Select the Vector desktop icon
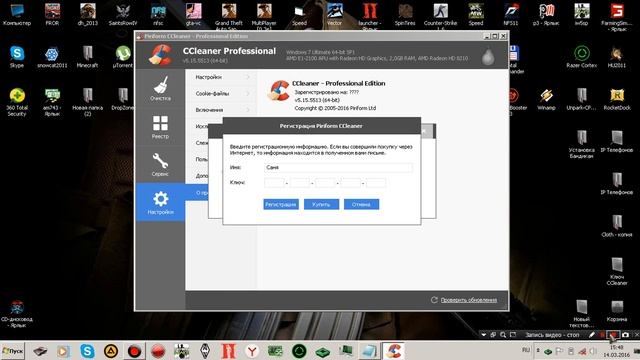Image resolution: width=640 pixels, height=360 pixels. click(x=334, y=15)
